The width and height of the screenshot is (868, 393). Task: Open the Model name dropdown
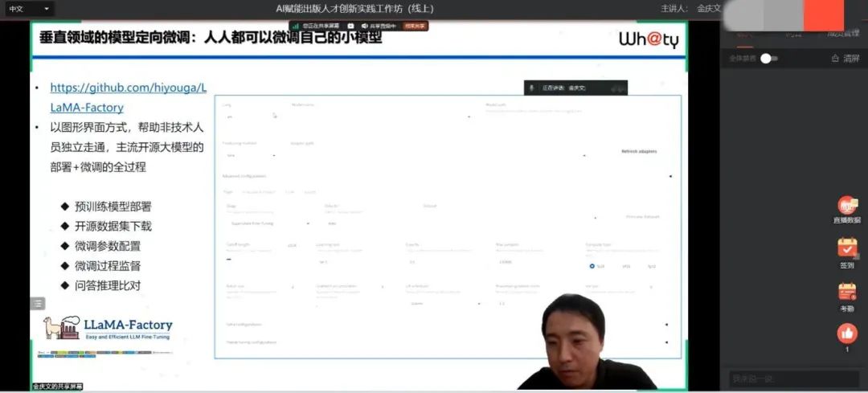point(381,117)
